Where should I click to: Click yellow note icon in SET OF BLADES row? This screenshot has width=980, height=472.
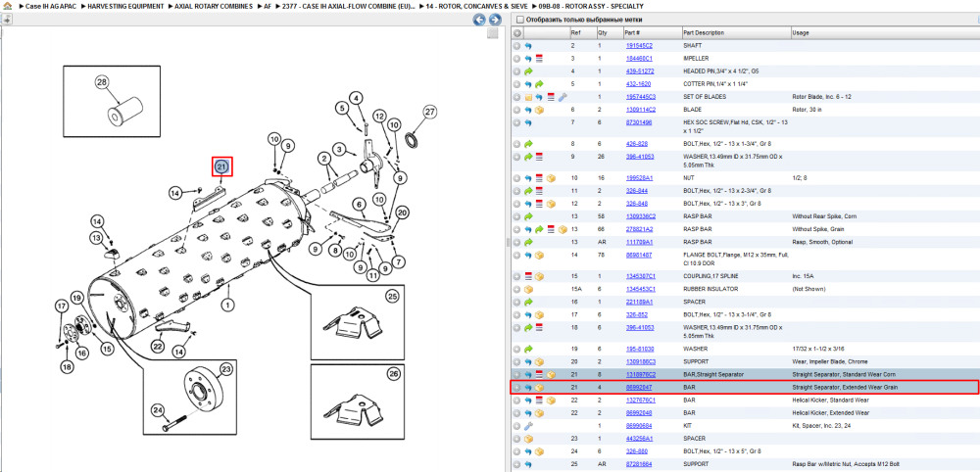click(528, 97)
